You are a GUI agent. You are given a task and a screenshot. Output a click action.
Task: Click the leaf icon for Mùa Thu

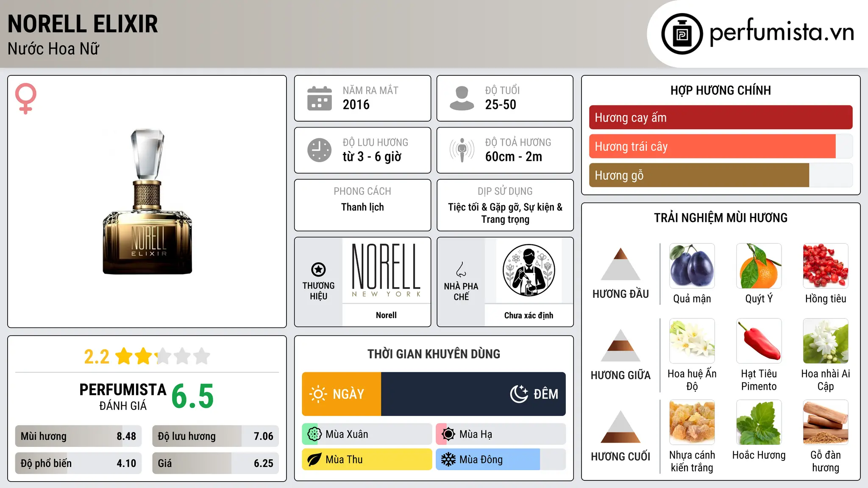314,460
